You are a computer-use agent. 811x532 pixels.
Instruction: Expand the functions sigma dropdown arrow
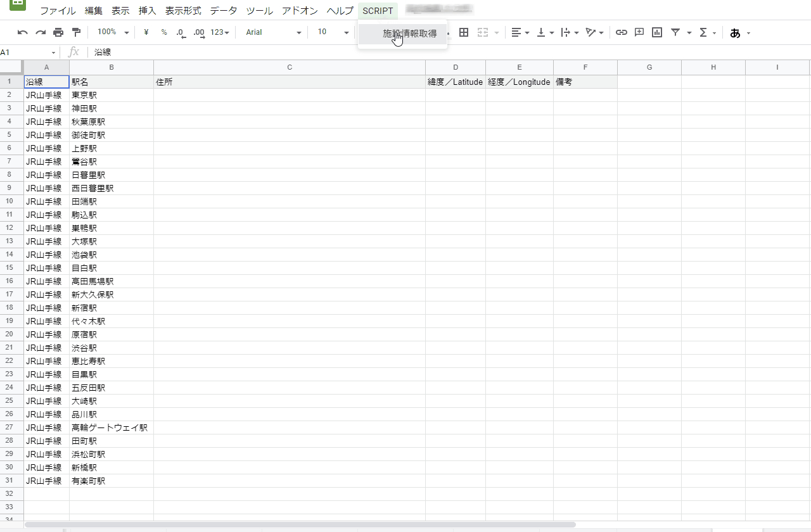(x=715, y=33)
